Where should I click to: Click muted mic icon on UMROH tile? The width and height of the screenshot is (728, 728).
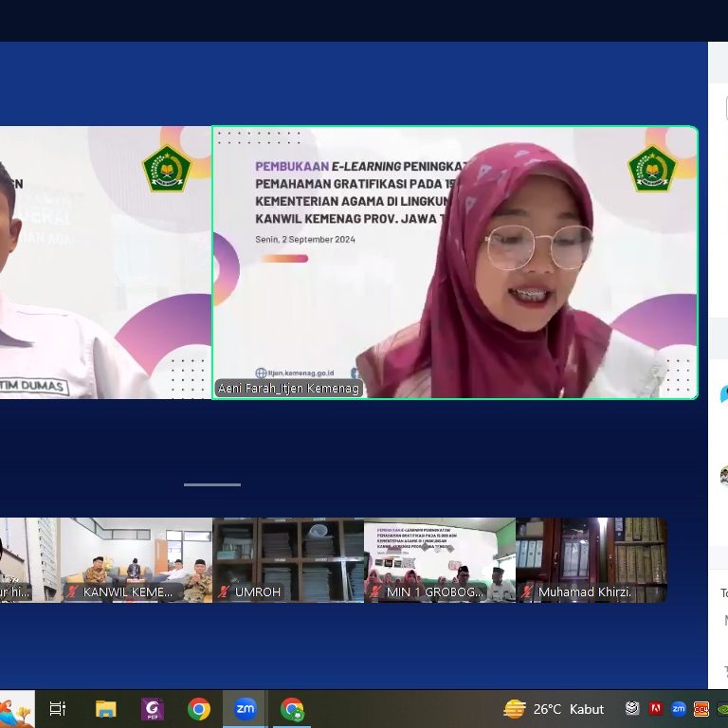[224, 591]
